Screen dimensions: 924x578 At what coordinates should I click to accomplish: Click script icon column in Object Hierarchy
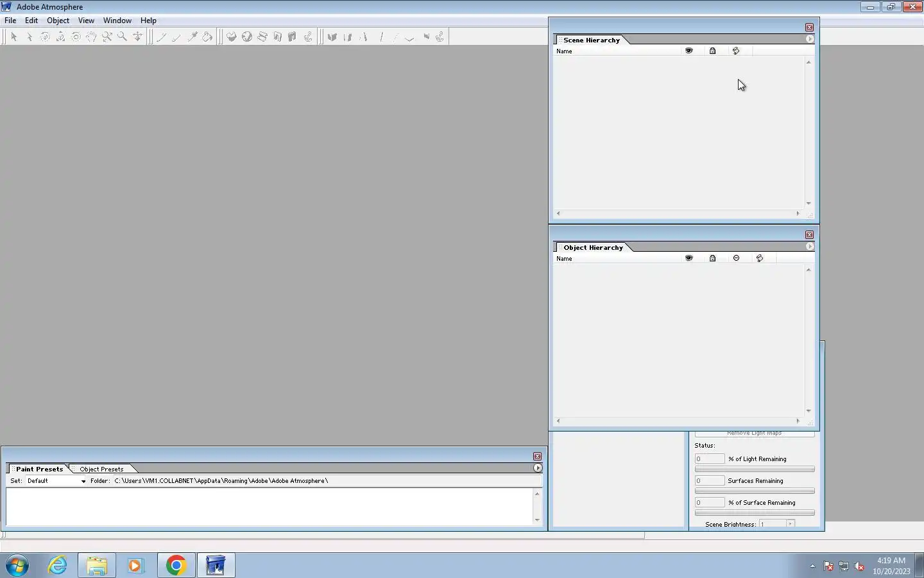pyautogui.click(x=760, y=258)
